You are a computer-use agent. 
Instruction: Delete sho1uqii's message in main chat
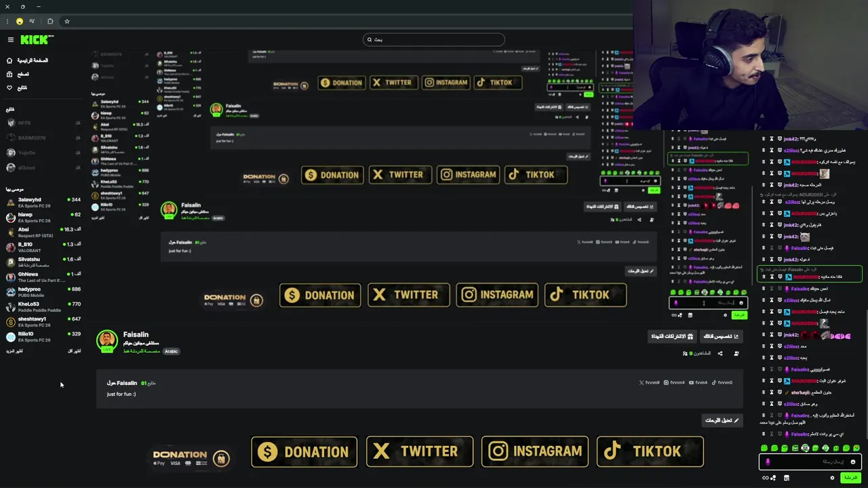[x=763, y=392]
